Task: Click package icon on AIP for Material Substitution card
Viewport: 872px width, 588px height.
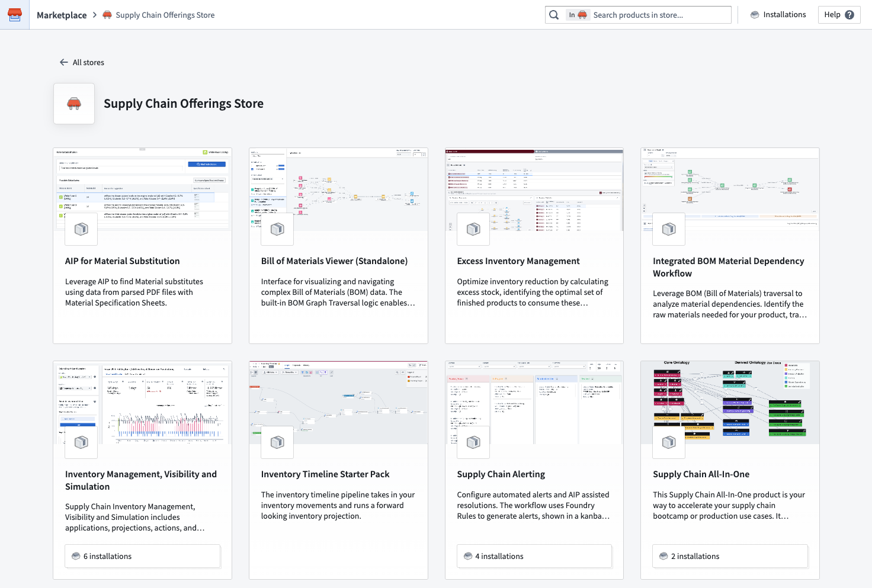Action: [x=81, y=229]
